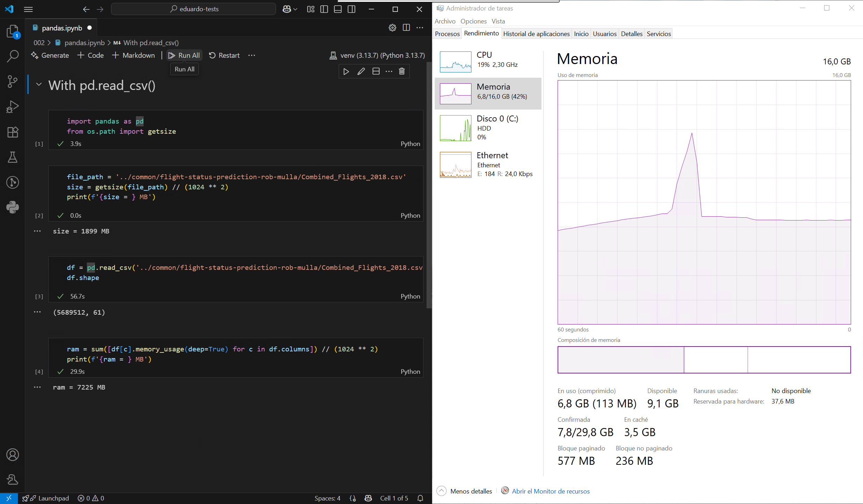
Task: Toggle the bottom panel visibility
Action: point(337,9)
